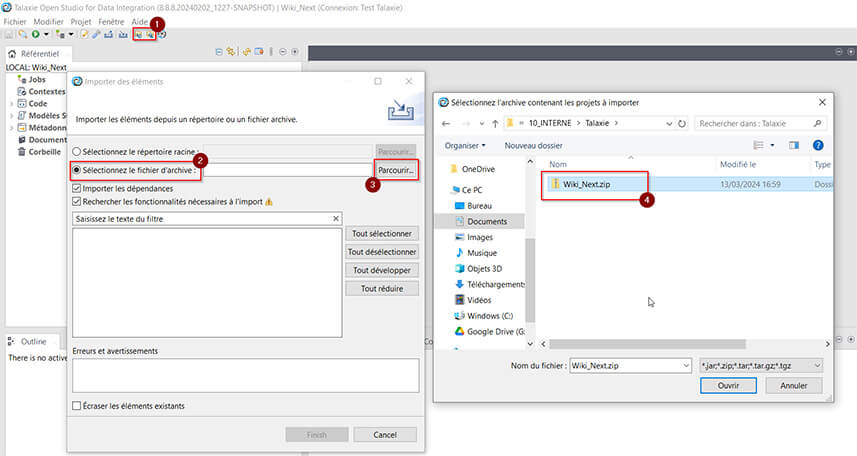Sort files by the 'Modifié le' column header
This screenshot has height=456, width=857.
coord(738,165)
